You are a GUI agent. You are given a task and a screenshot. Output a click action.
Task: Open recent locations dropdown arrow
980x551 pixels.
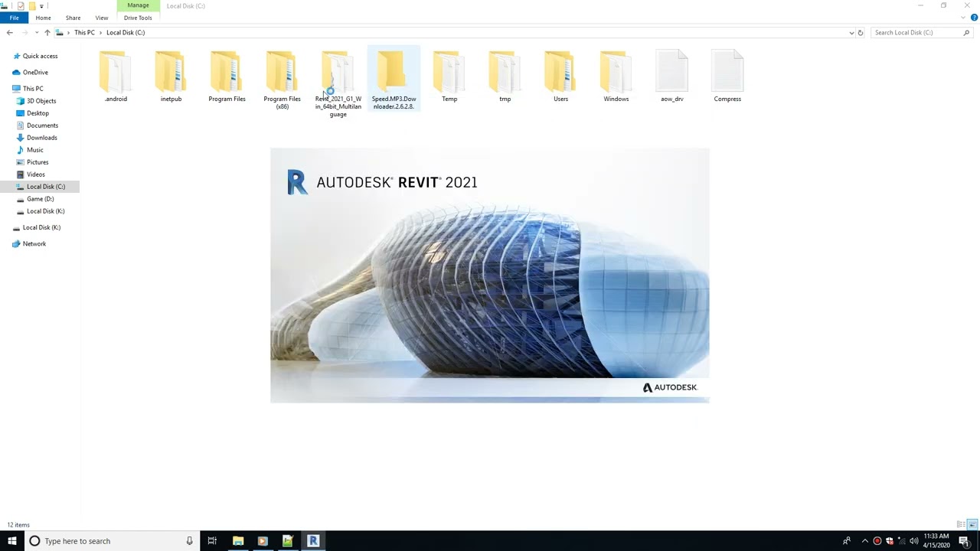tap(36, 32)
